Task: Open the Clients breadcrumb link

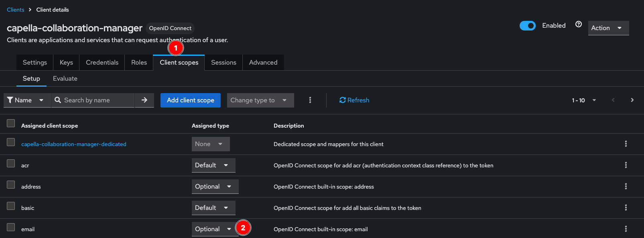Action: (16, 10)
